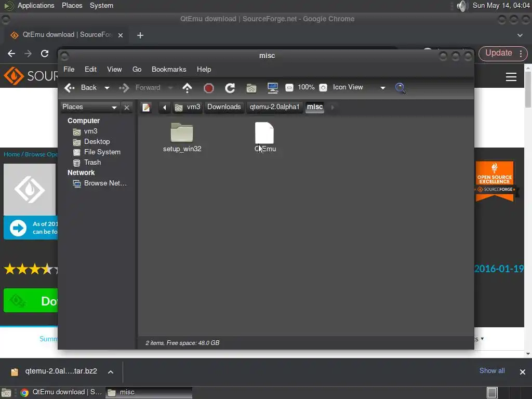Click the Forward button in file manager
This screenshot has height=399, width=532.
point(139,87)
